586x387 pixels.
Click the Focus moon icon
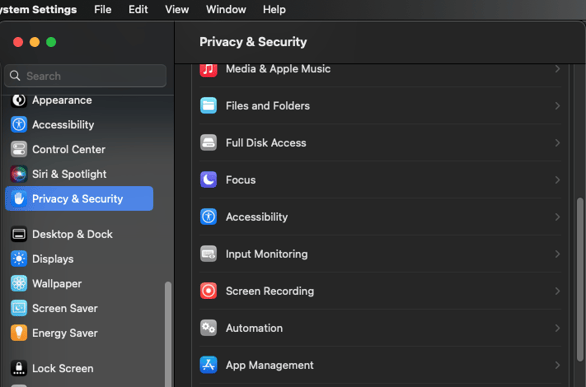[x=208, y=180]
